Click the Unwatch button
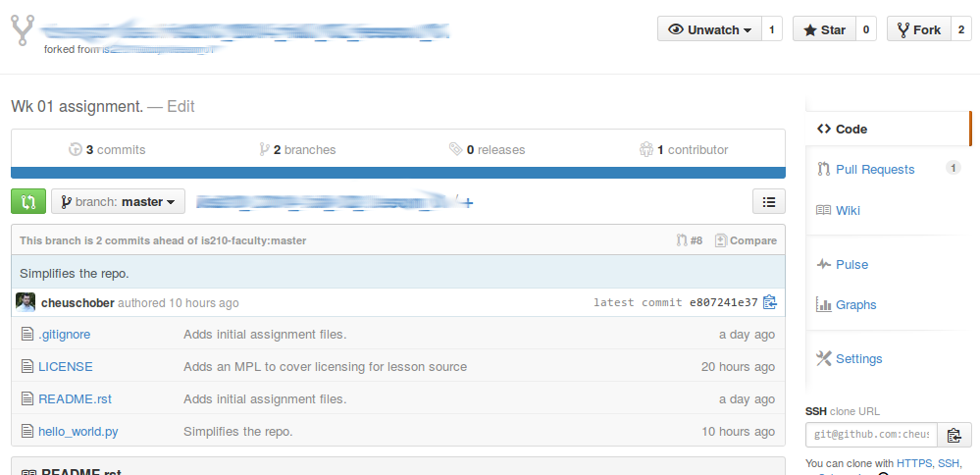 point(709,29)
